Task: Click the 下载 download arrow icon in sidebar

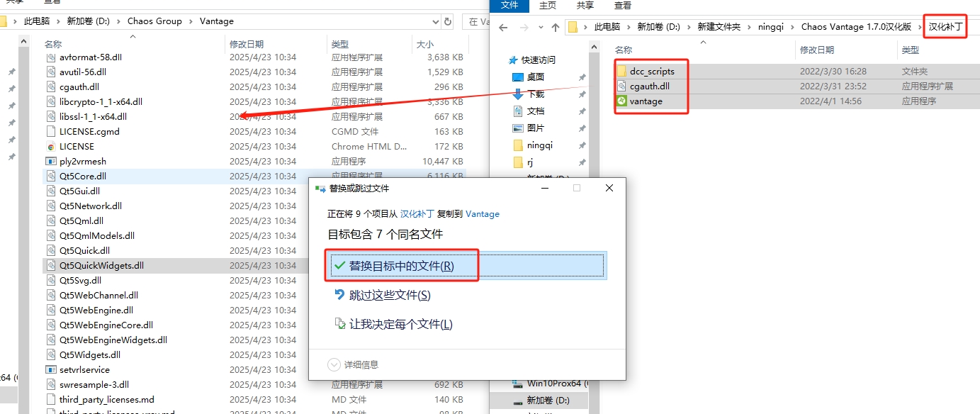Action: point(518,94)
